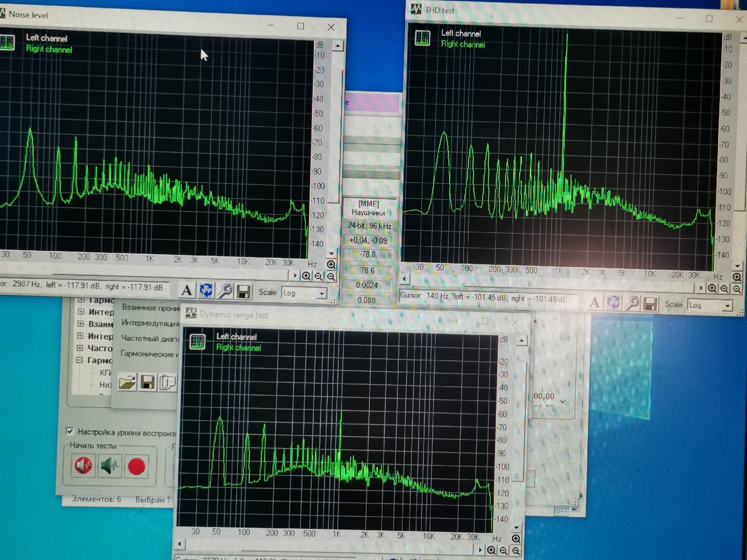The height and width of the screenshot is (560, 747).
Task: Click wrench settings icon in THD test window
Action: tap(632, 303)
